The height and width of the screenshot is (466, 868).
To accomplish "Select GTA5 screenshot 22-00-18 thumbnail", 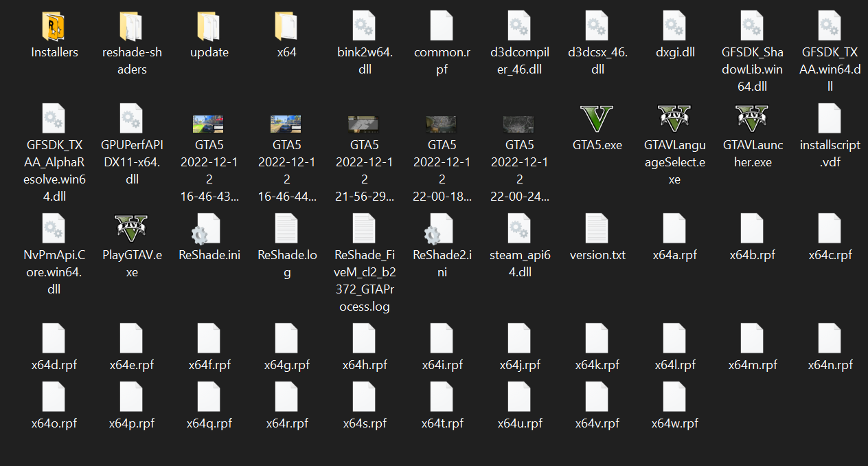I will tap(442, 124).
